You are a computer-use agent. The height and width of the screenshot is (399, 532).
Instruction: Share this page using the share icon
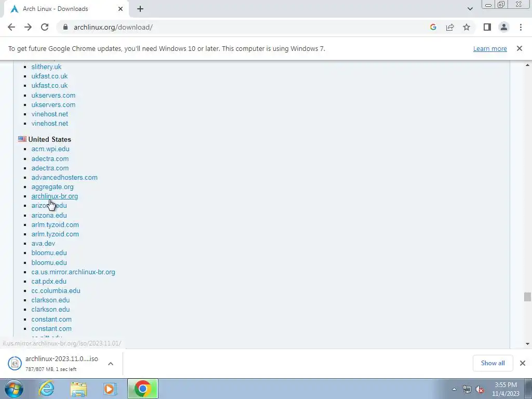(x=450, y=27)
